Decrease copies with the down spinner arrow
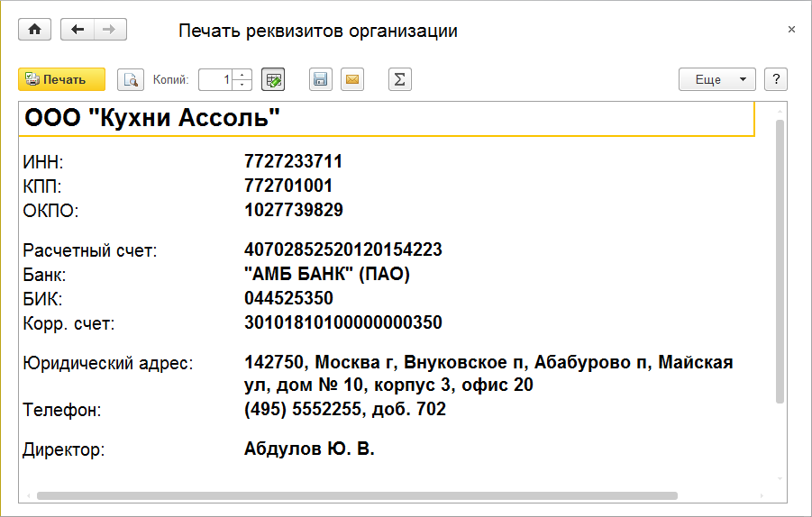 click(242, 85)
